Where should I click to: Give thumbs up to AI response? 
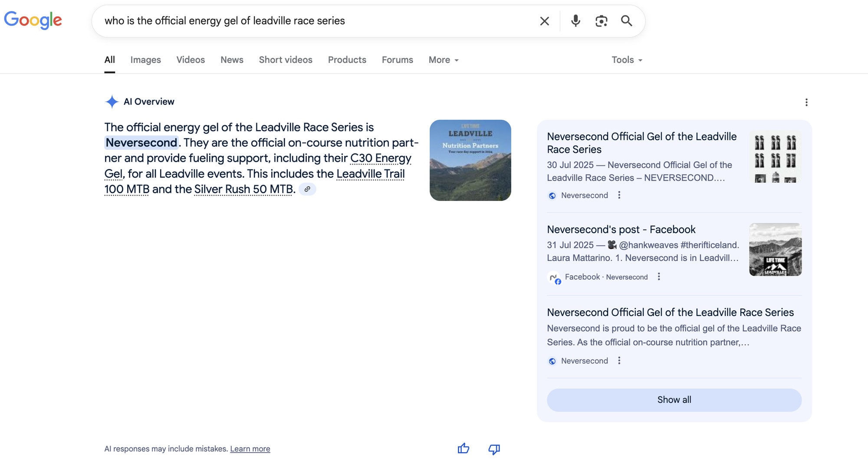click(464, 448)
